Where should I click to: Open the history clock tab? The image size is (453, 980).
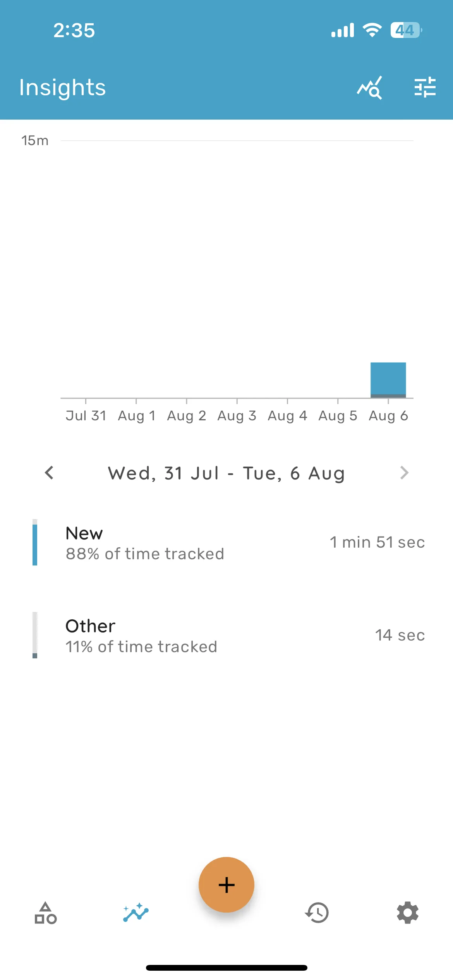(317, 913)
